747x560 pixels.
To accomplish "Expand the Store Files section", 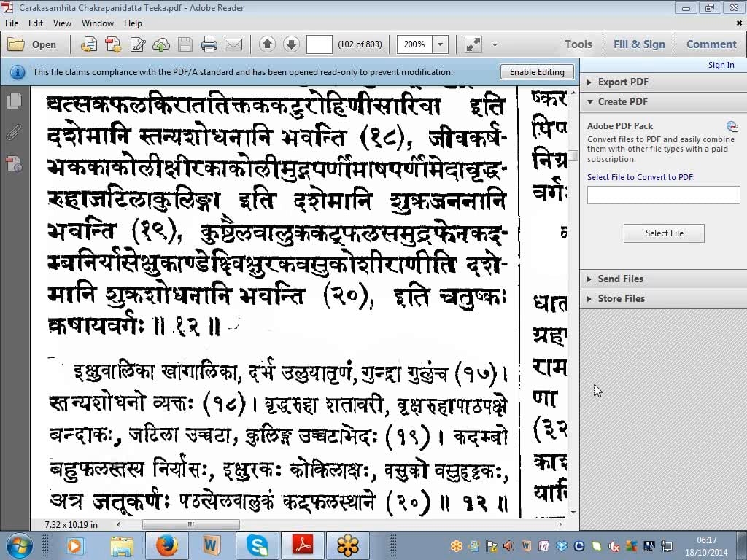I will [621, 298].
